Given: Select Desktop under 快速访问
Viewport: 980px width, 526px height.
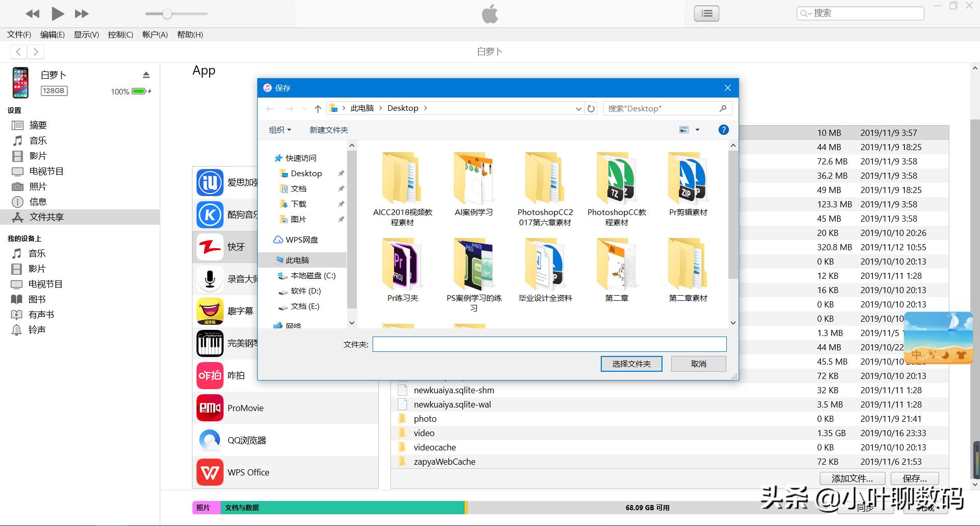Looking at the screenshot, I should [x=306, y=174].
